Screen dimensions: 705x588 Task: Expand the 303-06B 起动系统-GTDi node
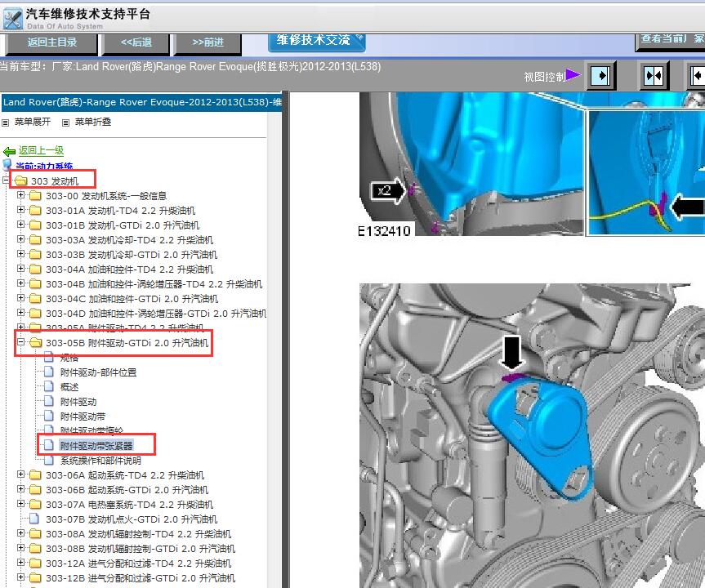point(20,489)
